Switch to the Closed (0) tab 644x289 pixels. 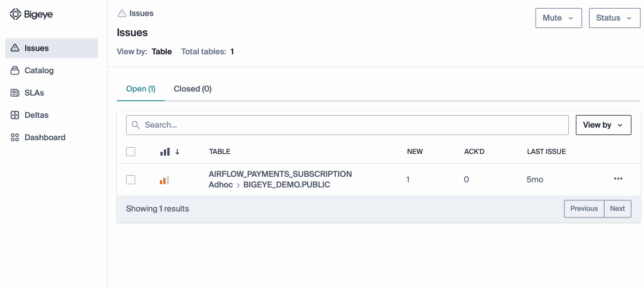tap(193, 89)
